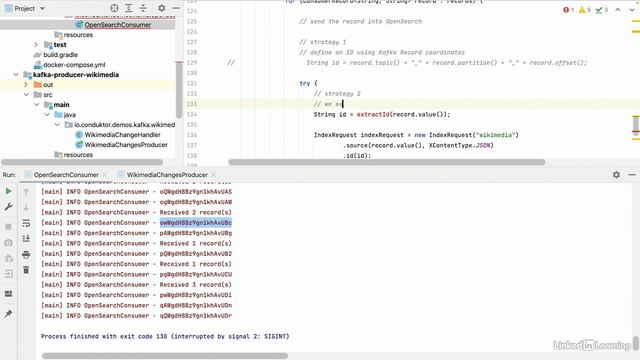The width and height of the screenshot is (640, 360).
Task: Click the try keyword on line 131
Action: (304, 83)
